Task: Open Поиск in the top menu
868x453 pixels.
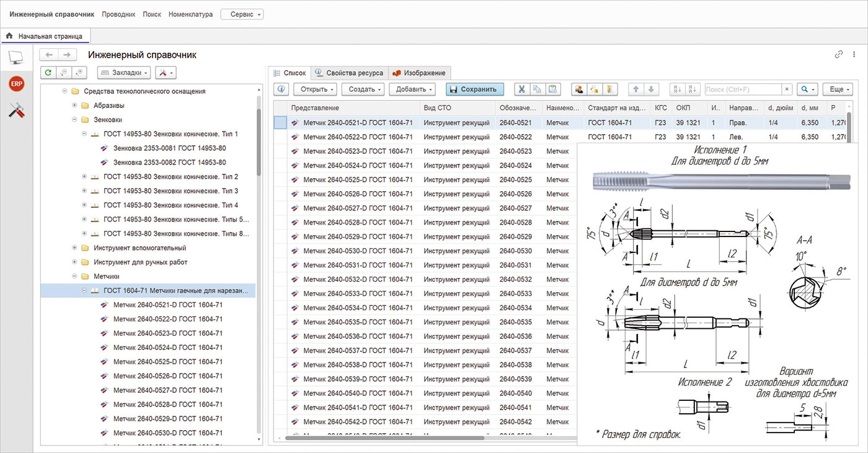Action: pos(152,14)
